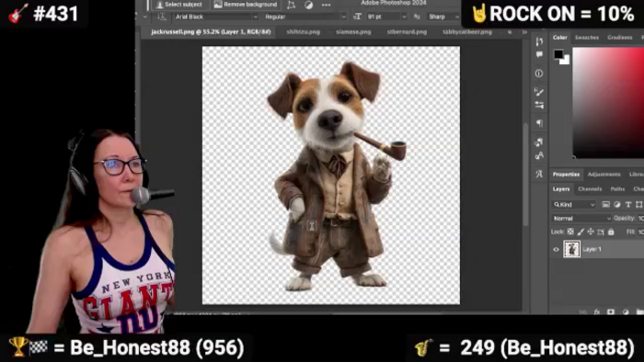
Task: Open the Normal blend mode dropdown
Action: (581, 219)
